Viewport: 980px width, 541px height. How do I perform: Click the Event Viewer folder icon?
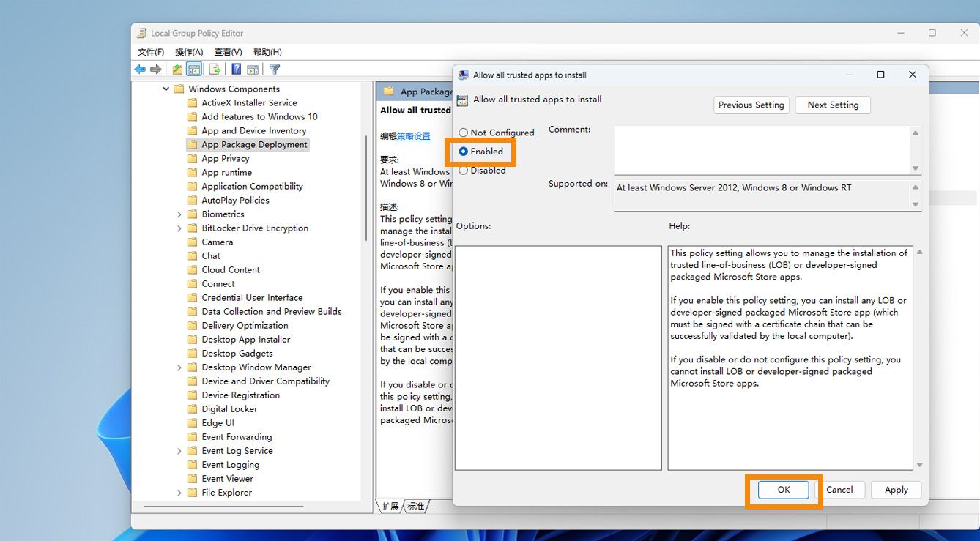pyautogui.click(x=192, y=478)
